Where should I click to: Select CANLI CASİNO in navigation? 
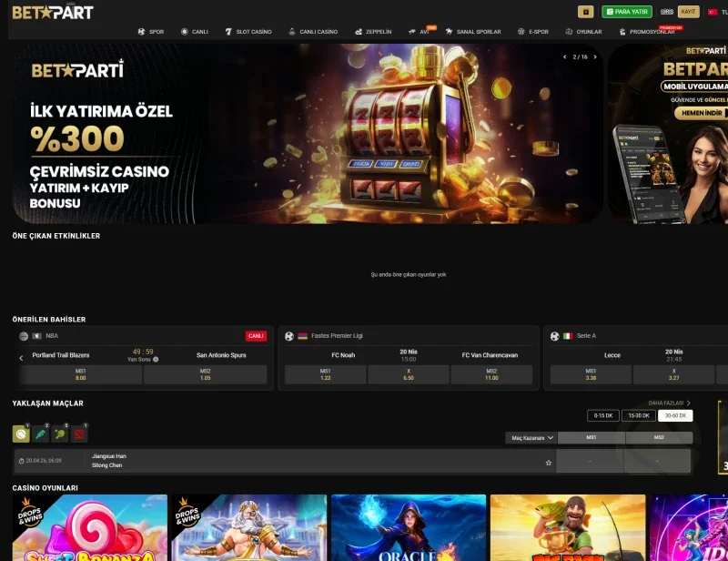coord(313,32)
